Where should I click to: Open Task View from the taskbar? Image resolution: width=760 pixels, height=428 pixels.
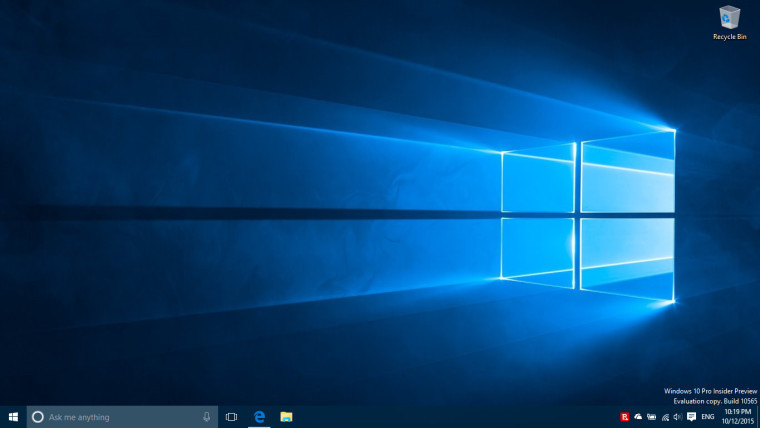coord(231,417)
